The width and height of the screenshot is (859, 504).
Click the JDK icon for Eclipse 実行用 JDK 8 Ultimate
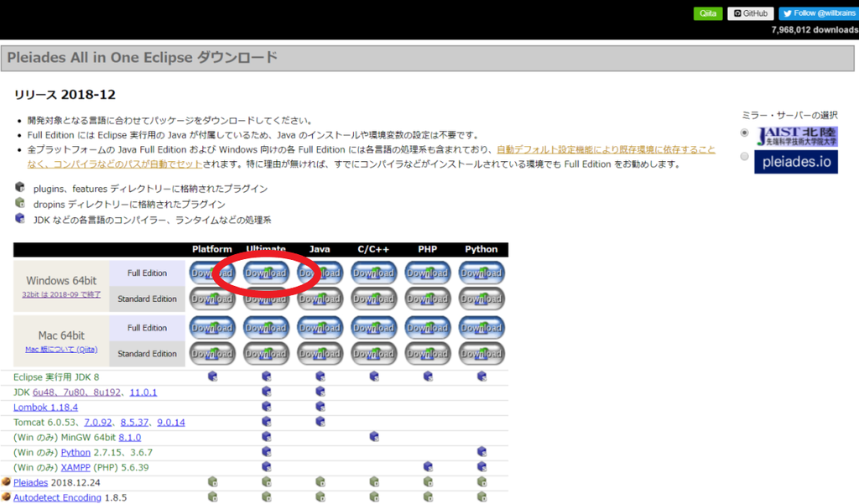tap(266, 377)
